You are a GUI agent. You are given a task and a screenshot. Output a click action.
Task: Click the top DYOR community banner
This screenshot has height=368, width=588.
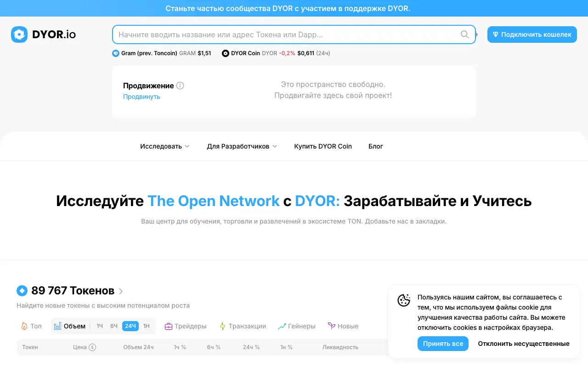coord(294,8)
